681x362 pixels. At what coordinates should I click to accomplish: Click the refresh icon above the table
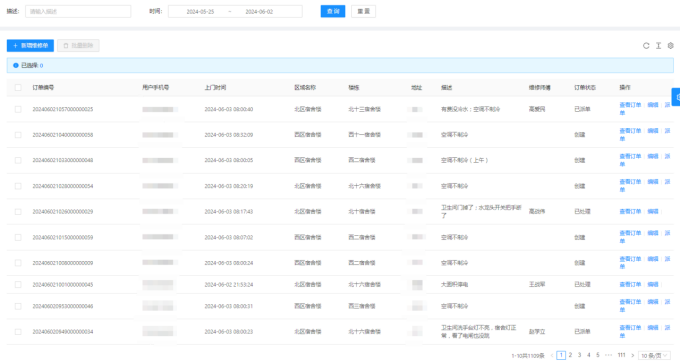click(x=646, y=46)
